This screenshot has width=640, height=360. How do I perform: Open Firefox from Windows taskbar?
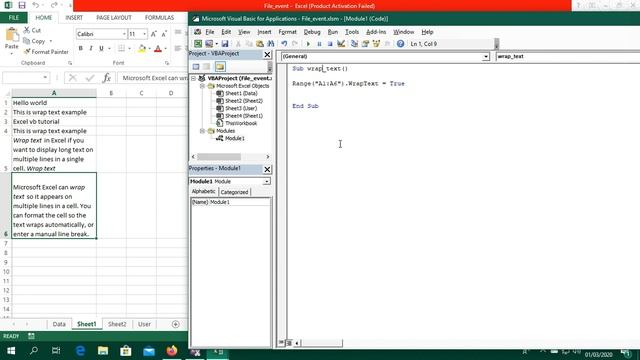[x=172, y=351]
